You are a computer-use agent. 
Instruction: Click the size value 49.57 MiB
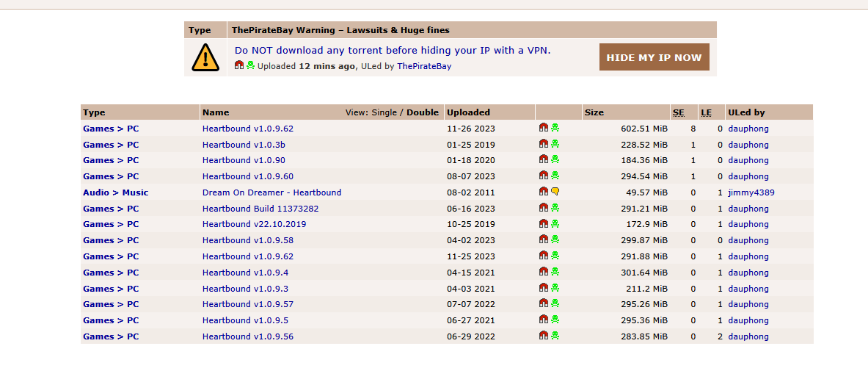click(646, 192)
